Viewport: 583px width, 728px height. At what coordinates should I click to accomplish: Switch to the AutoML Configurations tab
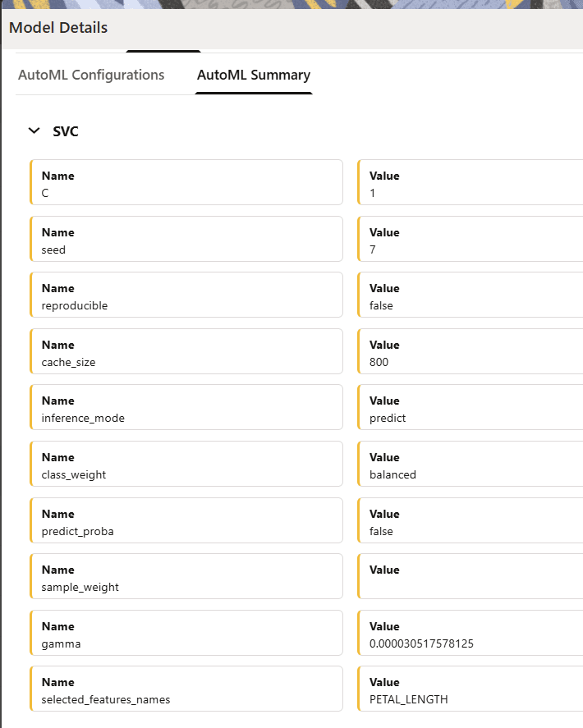(91, 75)
